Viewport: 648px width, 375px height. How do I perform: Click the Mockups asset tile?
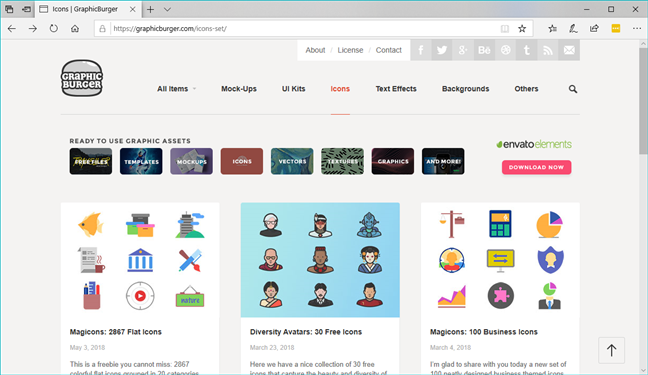[191, 161]
